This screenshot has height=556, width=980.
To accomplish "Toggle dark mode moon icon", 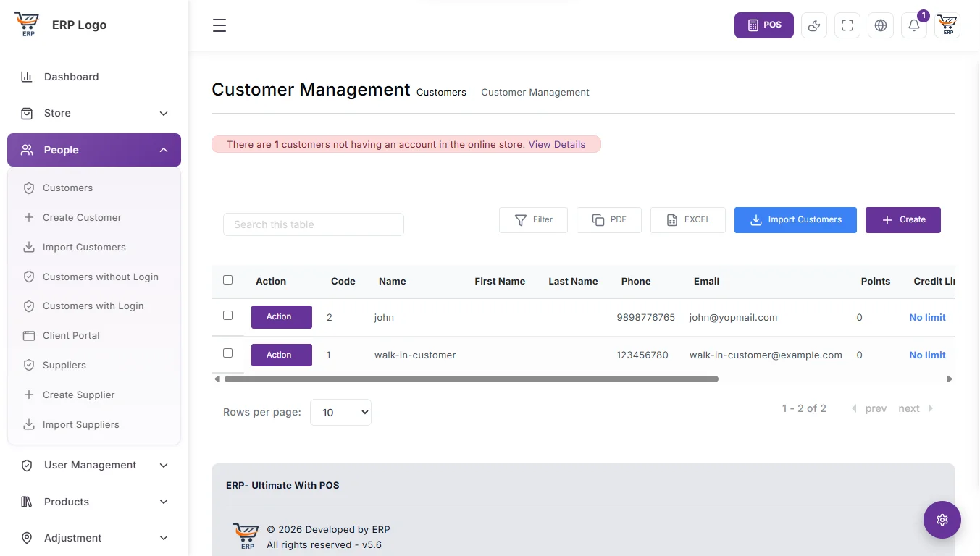I will pos(814,25).
